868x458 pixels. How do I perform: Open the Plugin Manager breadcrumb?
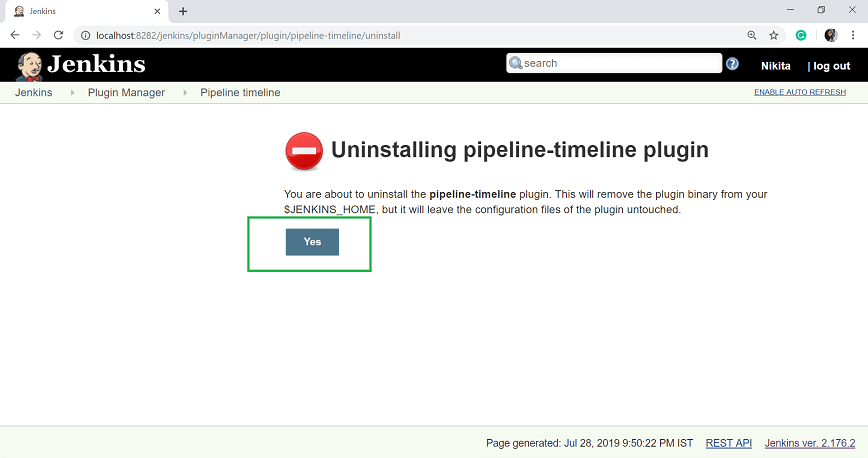126,92
